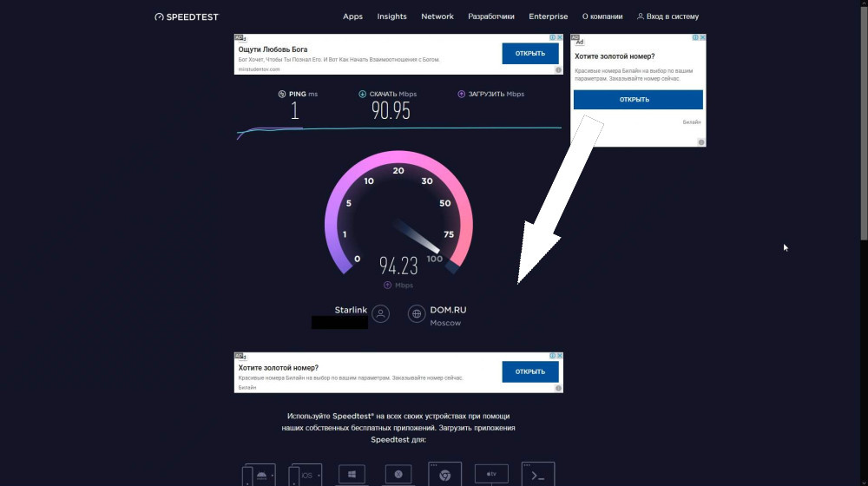The height and width of the screenshot is (486, 868).
Task: Open the Chrome extension download icon
Action: coord(444,475)
